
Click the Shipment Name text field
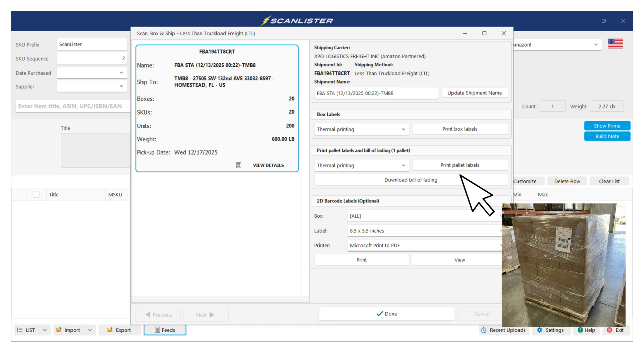point(376,93)
